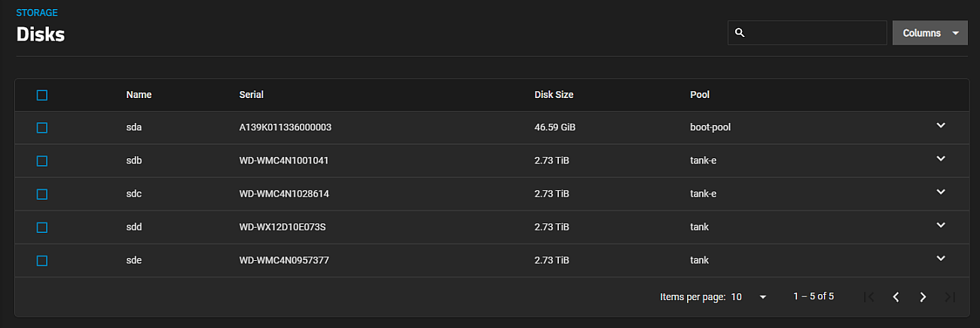Open the Items per page dropdown
Image resolution: width=980 pixels, height=328 pixels.
click(x=750, y=297)
